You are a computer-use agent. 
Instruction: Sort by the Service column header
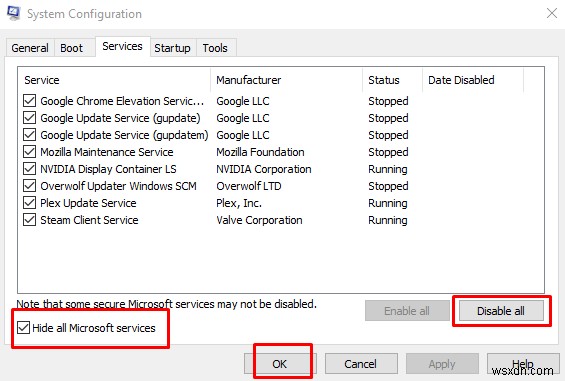tap(114, 80)
